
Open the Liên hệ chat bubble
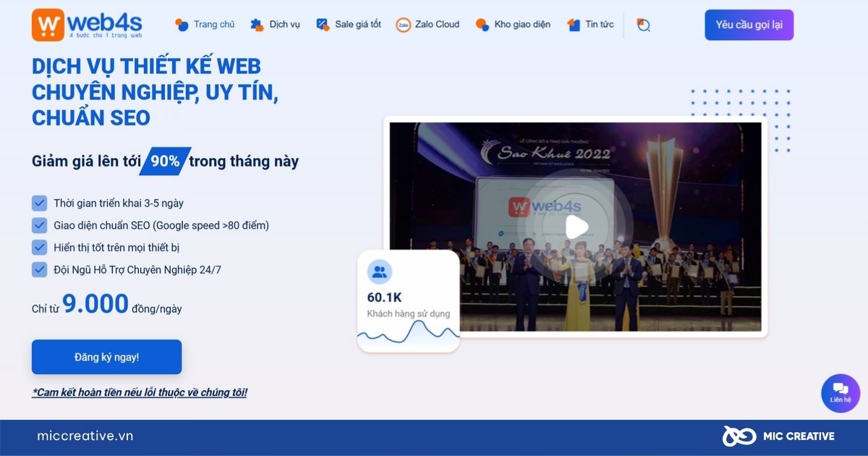click(x=841, y=393)
